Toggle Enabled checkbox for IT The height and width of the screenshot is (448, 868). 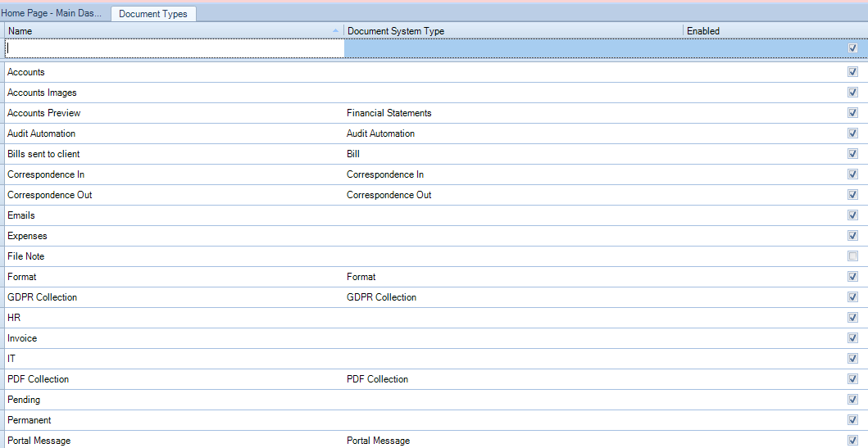point(852,359)
